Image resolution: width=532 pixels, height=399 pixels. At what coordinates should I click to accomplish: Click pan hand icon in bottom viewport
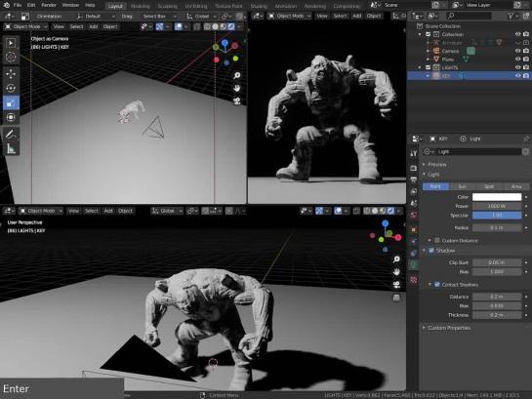tap(396, 272)
